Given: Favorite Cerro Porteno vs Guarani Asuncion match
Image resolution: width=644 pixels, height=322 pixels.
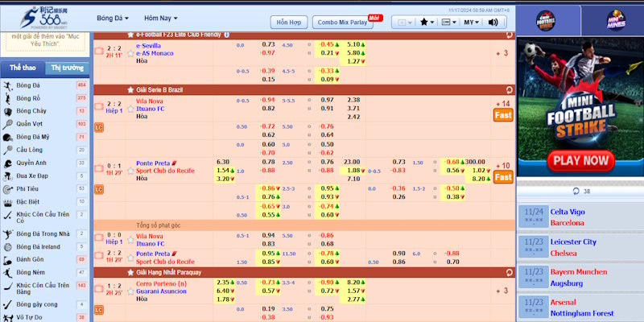Looking at the screenshot, I should (130, 291).
